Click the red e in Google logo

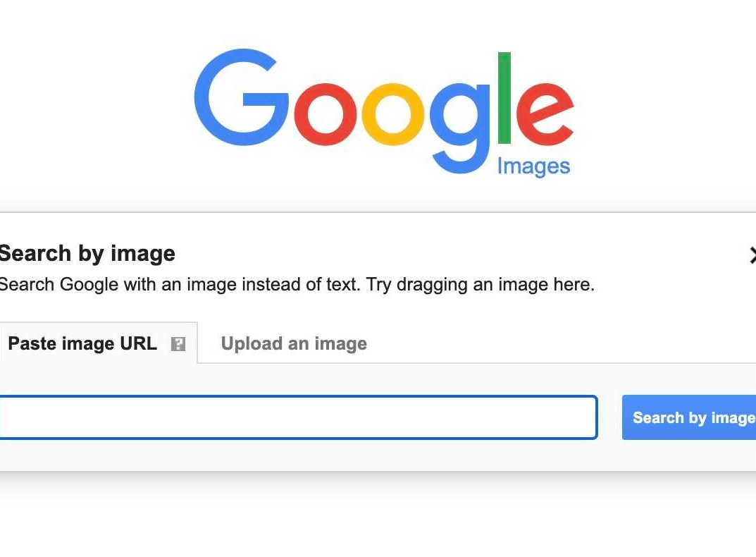(545, 114)
